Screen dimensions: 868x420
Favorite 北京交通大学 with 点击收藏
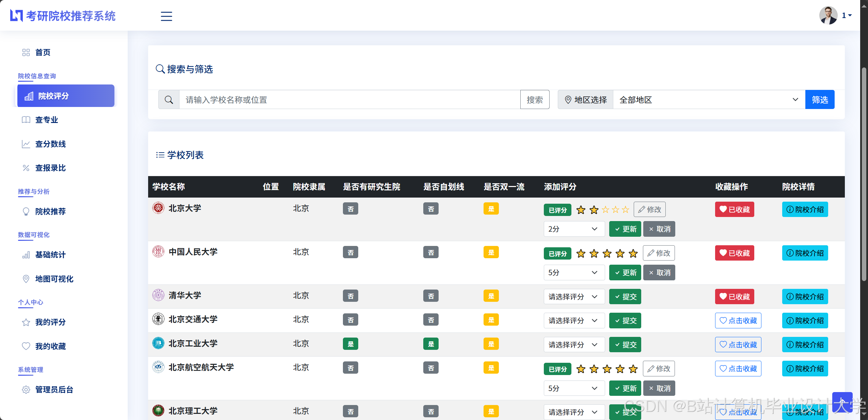[x=738, y=320]
